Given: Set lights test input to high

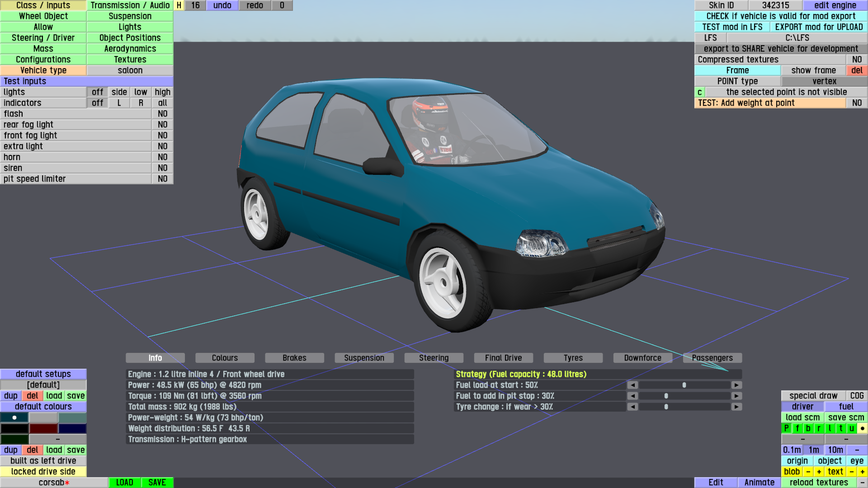Looking at the screenshot, I should tap(162, 92).
